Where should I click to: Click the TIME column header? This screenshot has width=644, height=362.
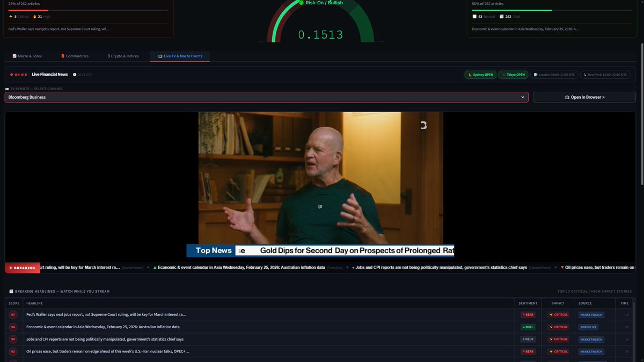(625, 303)
